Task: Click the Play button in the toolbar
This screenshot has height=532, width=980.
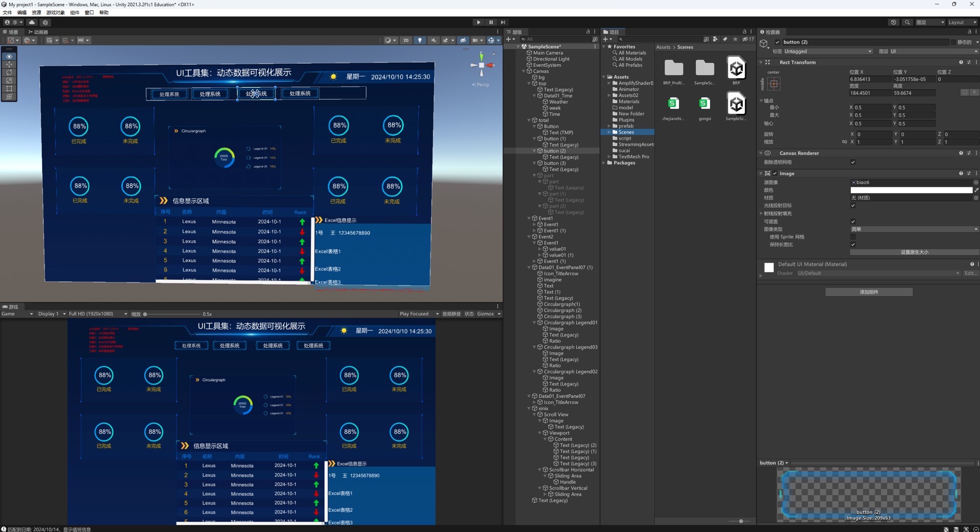Action: pos(478,22)
